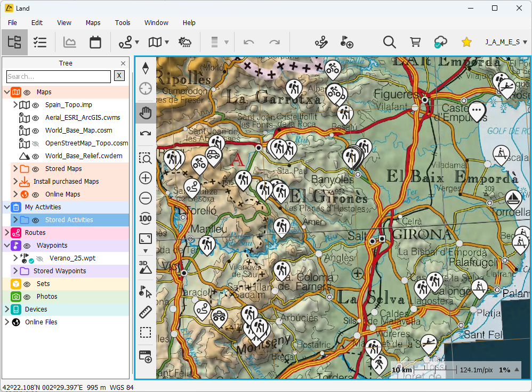Viewport: 532px width, 392px height.
Task: Open the Calendar view
Action: (x=95, y=42)
